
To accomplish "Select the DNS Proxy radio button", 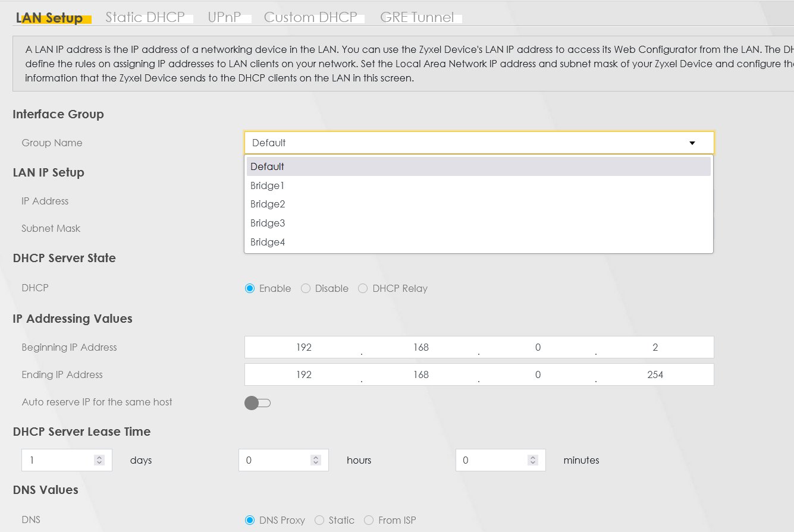I will coord(250,520).
